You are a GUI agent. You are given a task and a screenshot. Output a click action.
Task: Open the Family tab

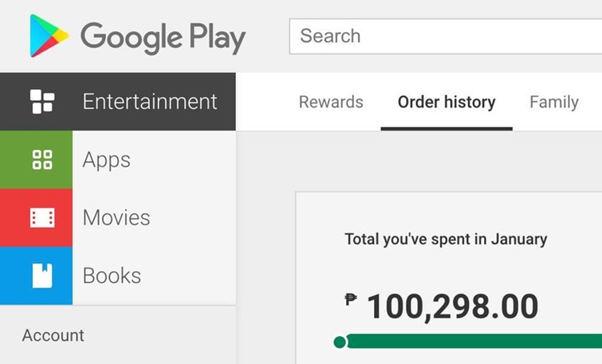[554, 102]
